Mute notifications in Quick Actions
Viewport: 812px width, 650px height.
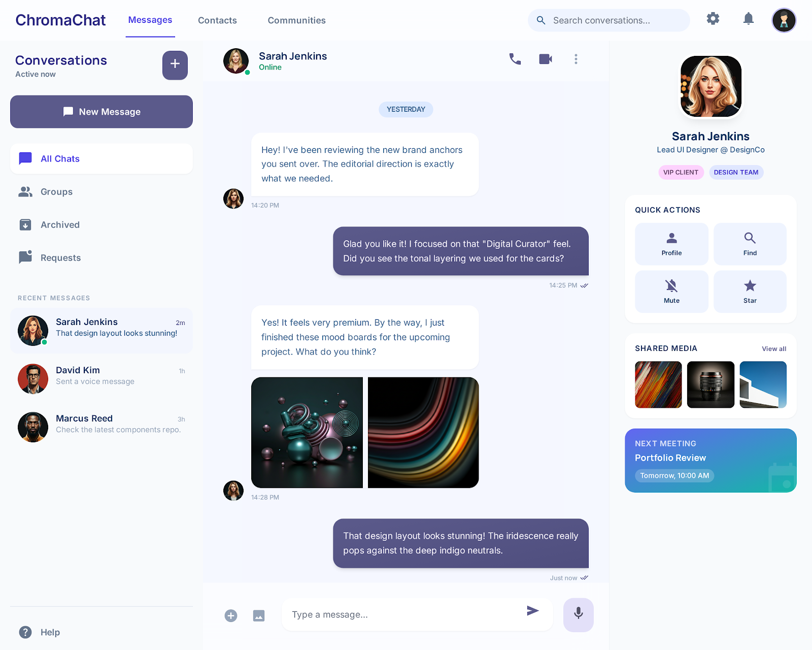point(671,291)
